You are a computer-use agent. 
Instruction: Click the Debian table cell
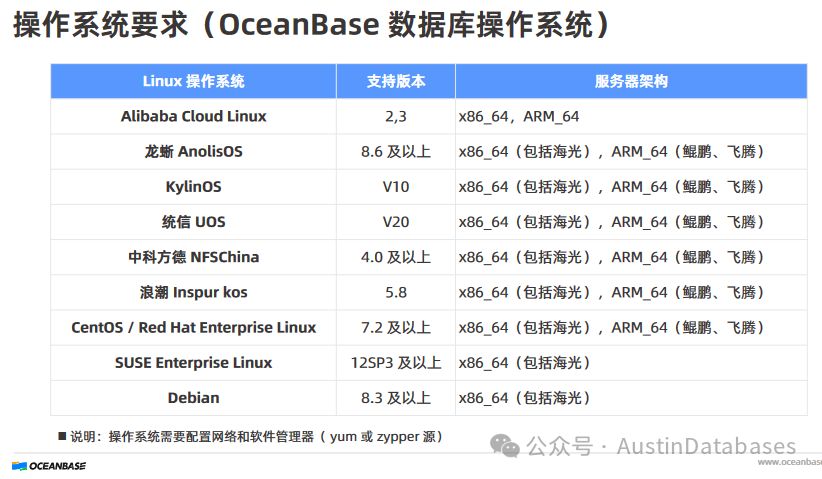[193, 398]
